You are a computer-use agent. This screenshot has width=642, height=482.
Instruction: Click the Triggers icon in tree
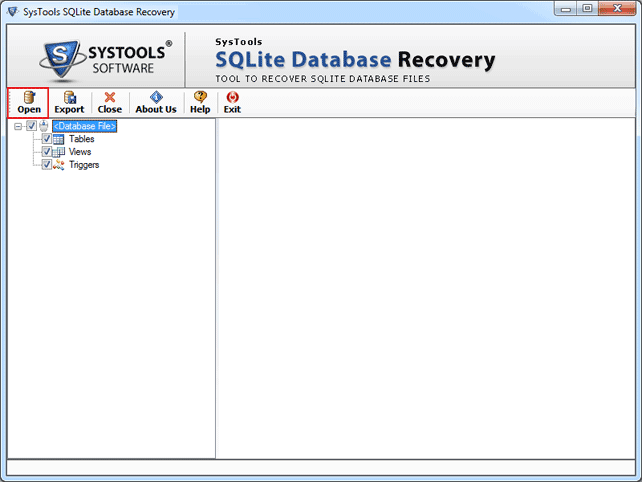[x=59, y=165]
